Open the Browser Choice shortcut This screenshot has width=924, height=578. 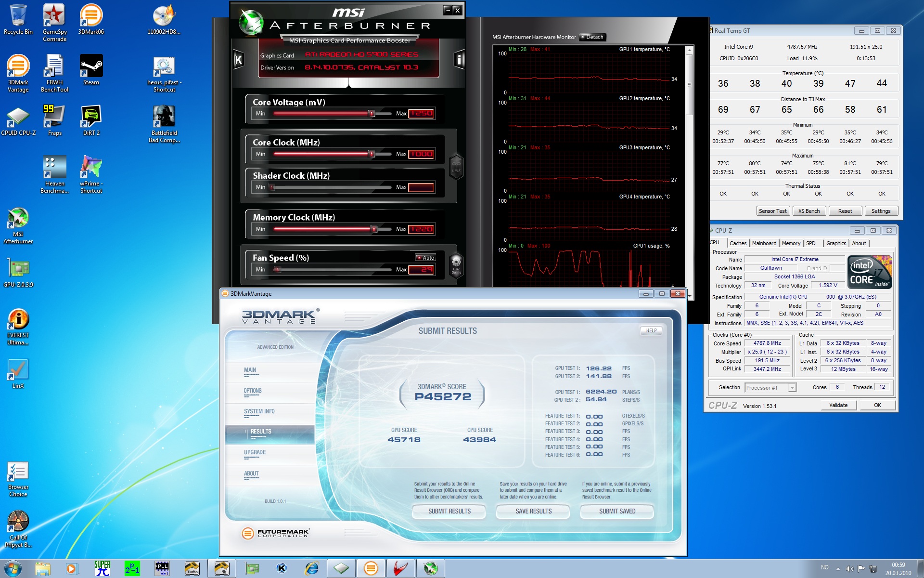(18, 479)
